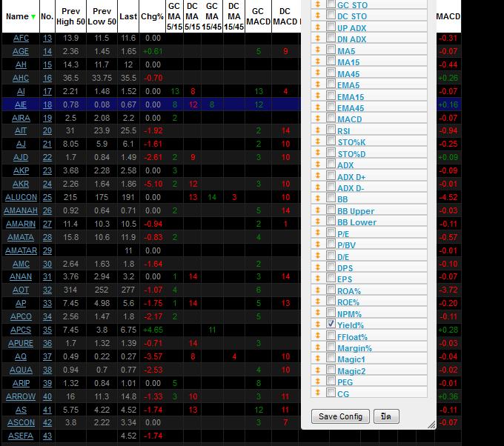Sort by Prev Low 50 header

click(x=102, y=16)
